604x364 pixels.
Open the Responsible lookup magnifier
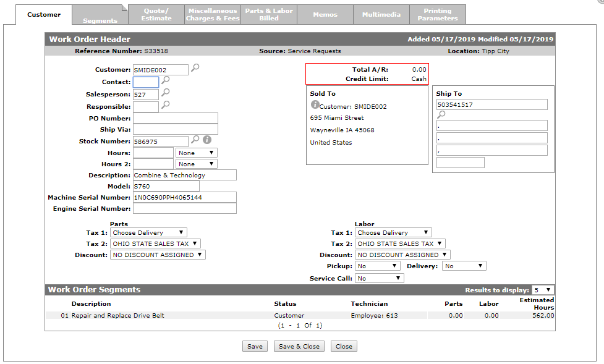[165, 105]
